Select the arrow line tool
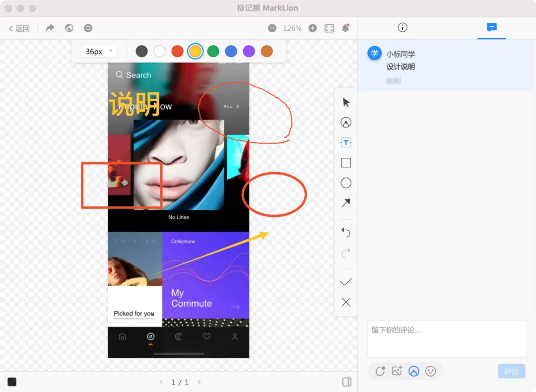The image size is (536, 392). tap(346, 203)
